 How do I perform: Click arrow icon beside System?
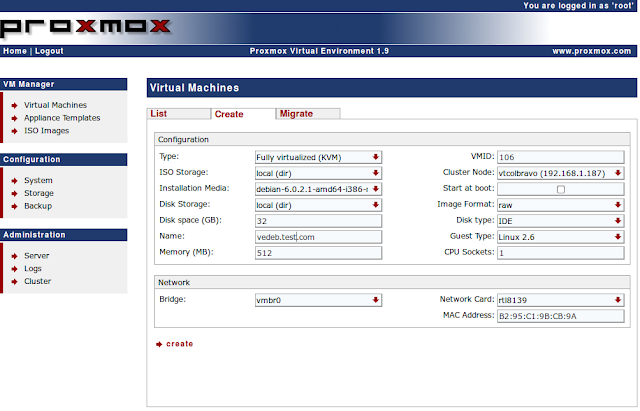coord(15,181)
